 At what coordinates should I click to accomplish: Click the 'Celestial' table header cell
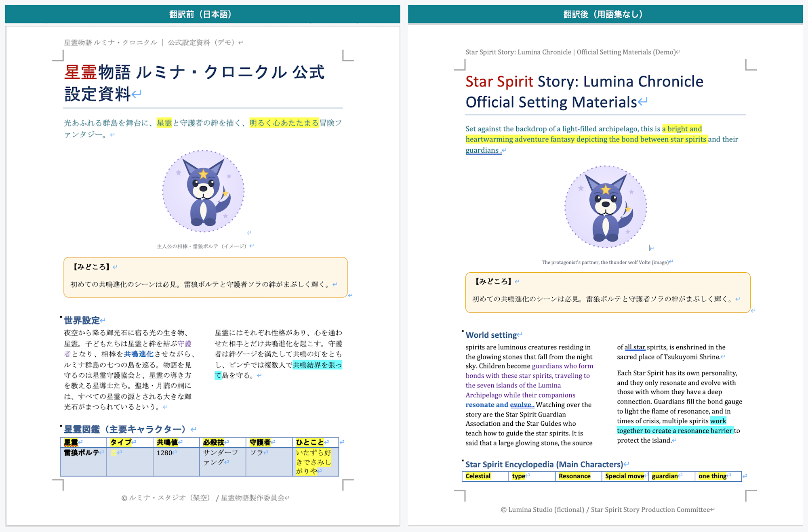(485, 476)
